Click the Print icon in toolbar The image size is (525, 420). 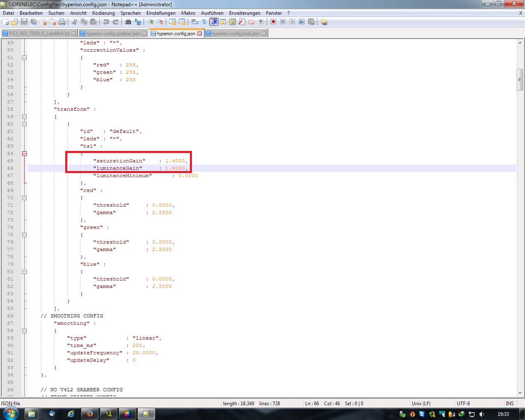[62, 22]
